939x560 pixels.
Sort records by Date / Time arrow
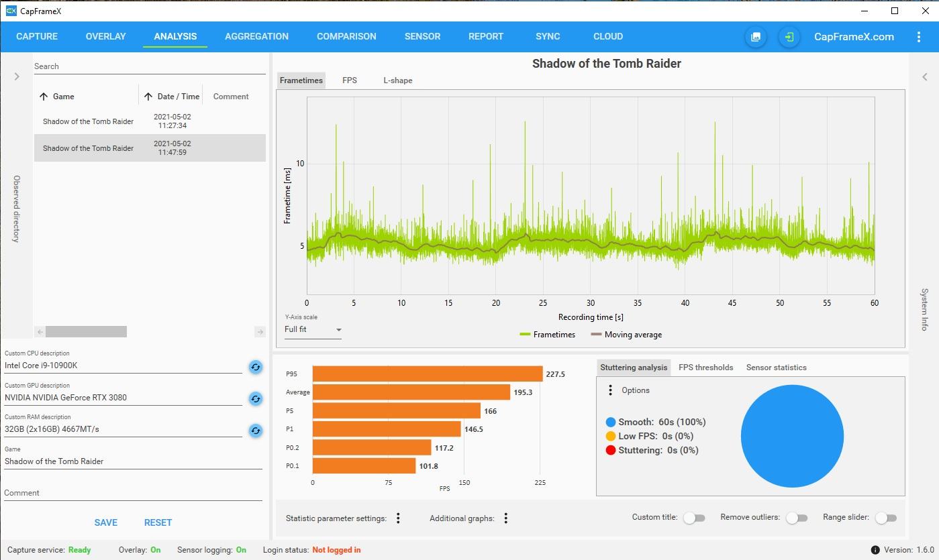click(148, 97)
